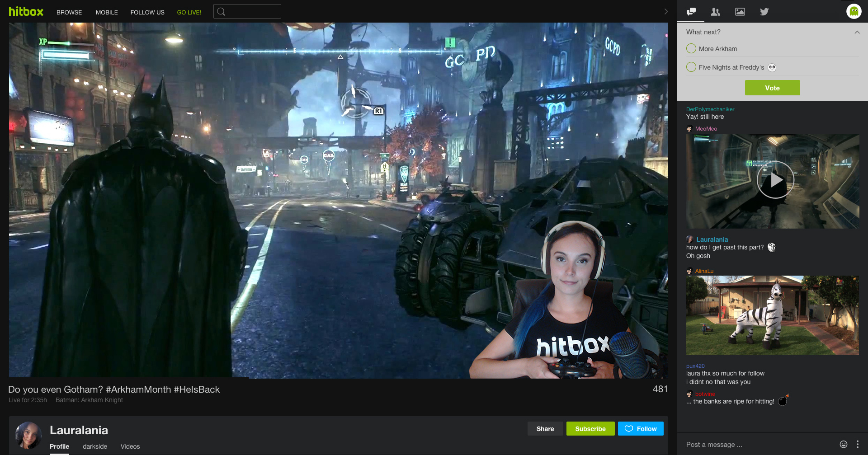Open the emoji picker smiley icon
Viewport: 868px width, 455px height.
[844, 444]
